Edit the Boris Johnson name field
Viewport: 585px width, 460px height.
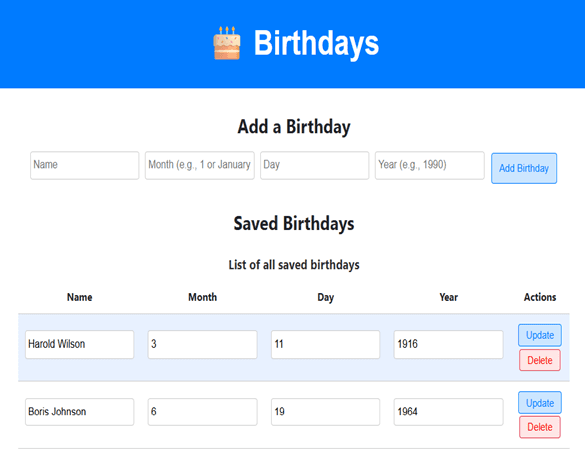(x=79, y=412)
